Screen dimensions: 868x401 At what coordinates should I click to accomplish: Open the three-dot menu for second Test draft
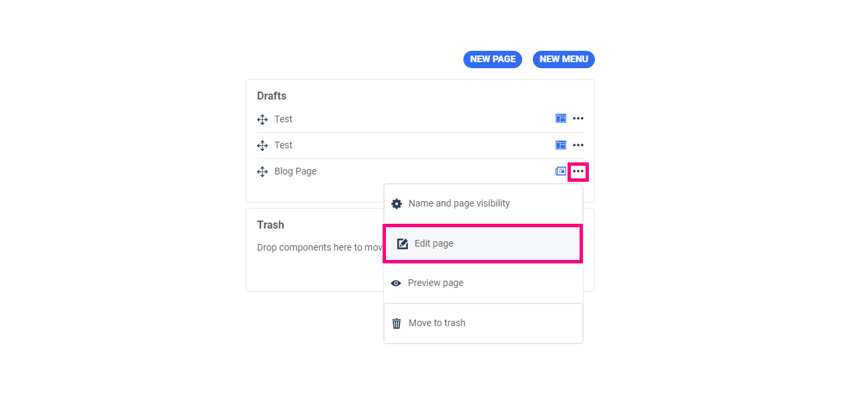pyautogui.click(x=578, y=145)
